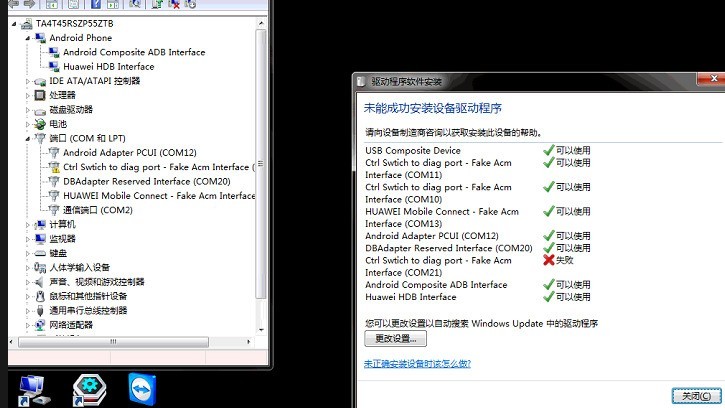
Task: Click the 声音、视频和游戏控制器 speaker icon
Action: [x=40, y=282]
